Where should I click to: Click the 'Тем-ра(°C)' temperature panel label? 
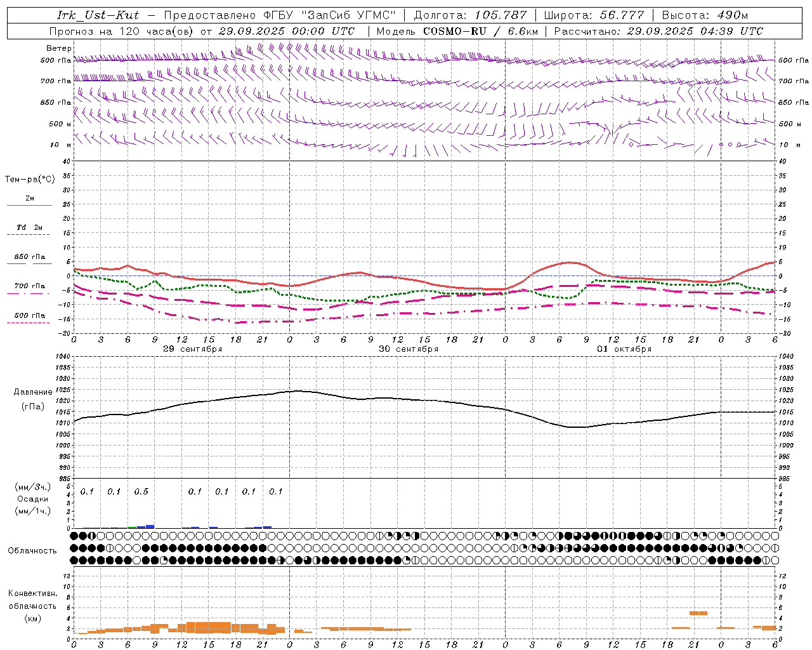click(30, 180)
